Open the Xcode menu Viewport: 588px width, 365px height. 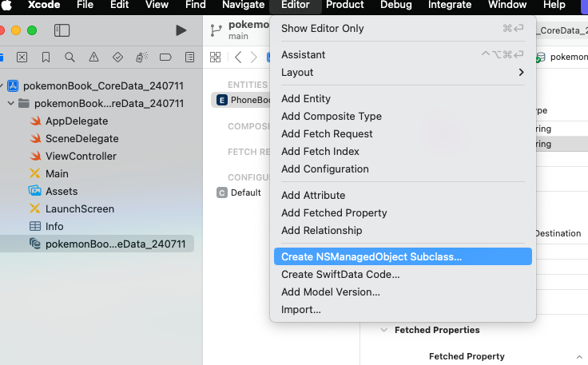(44, 5)
